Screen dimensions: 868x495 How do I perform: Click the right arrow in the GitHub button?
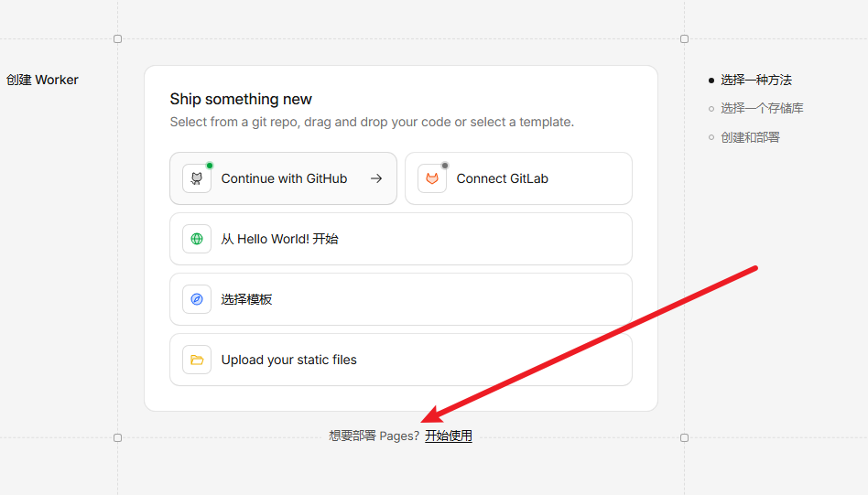click(x=376, y=178)
